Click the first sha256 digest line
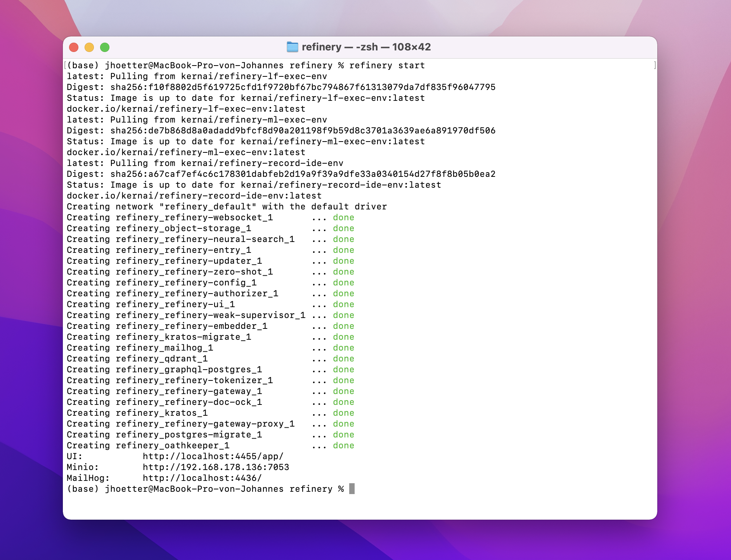Image resolution: width=731 pixels, height=560 pixels. pyautogui.click(x=281, y=87)
